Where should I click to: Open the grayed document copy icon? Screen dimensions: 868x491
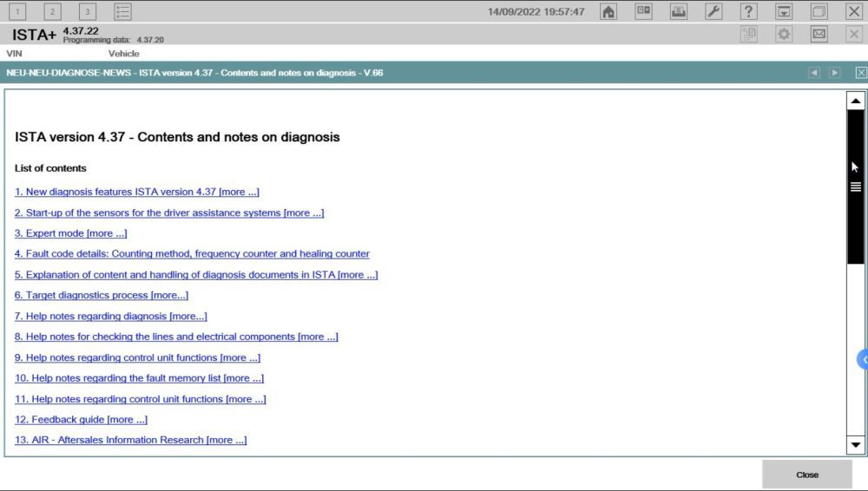pyautogui.click(x=748, y=35)
